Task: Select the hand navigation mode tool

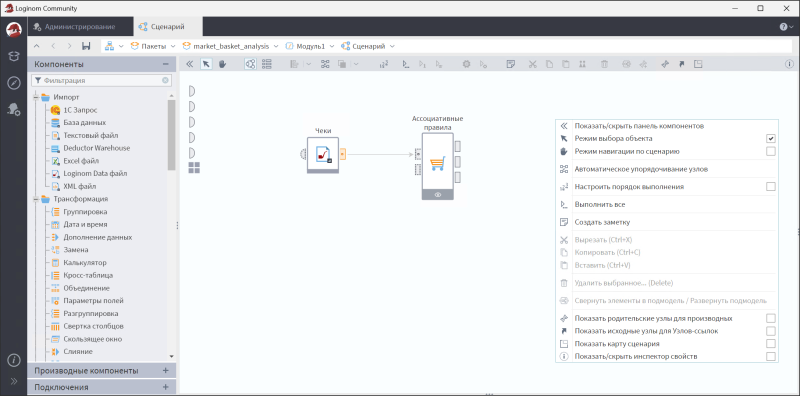Action: point(222,64)
